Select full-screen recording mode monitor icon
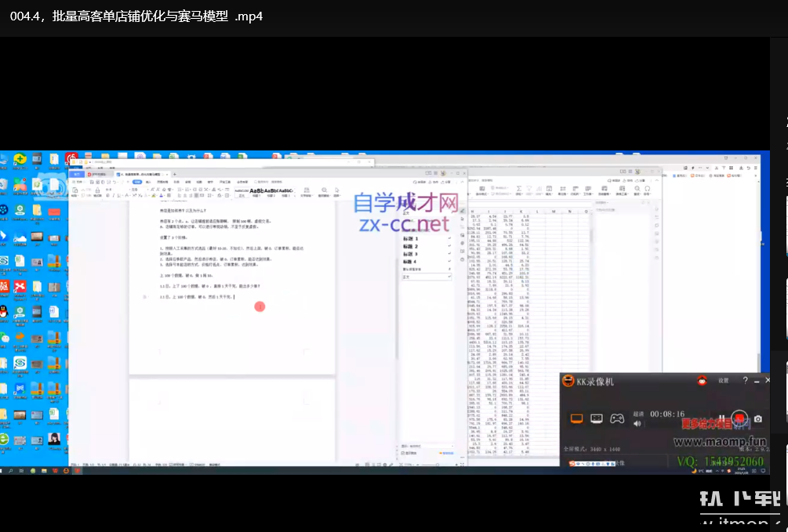The width and height of the screenshot is (788, 532). [576, 419]
